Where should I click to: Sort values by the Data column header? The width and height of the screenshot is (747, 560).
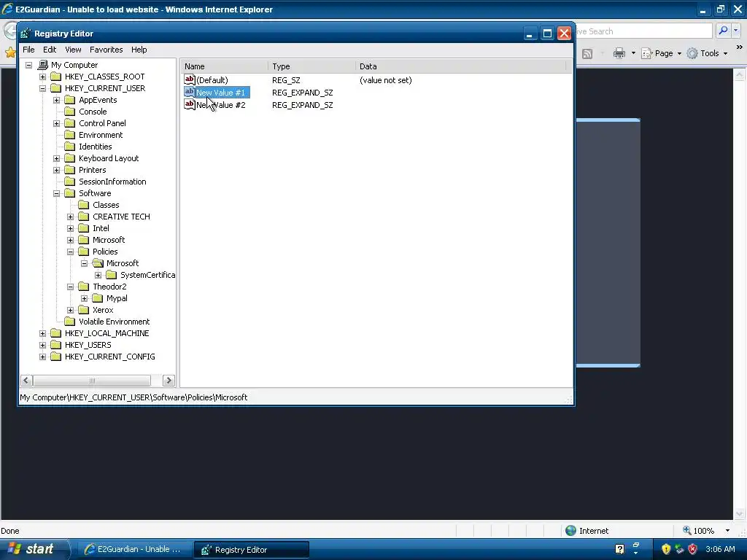tap(461, 66)
